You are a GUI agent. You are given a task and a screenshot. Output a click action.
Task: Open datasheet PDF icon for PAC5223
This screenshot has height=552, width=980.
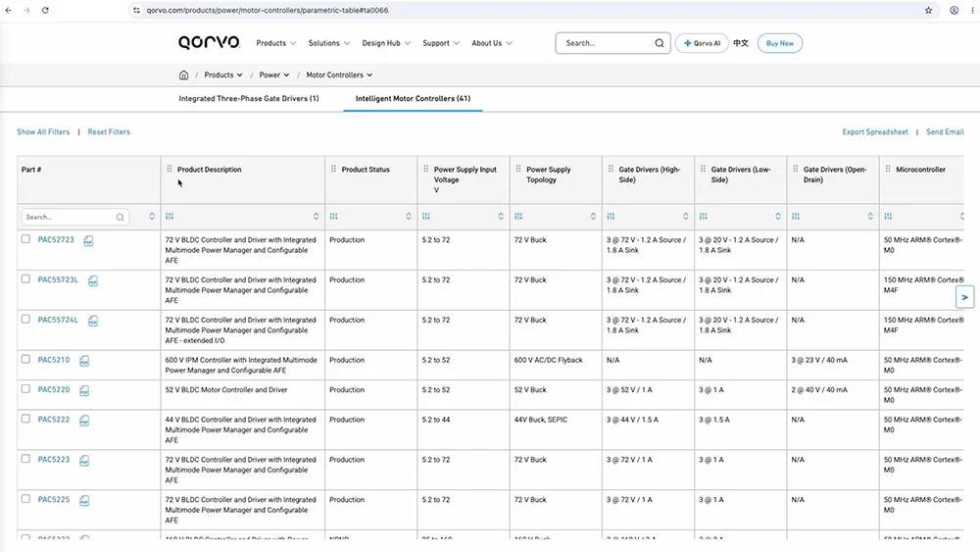84,460
